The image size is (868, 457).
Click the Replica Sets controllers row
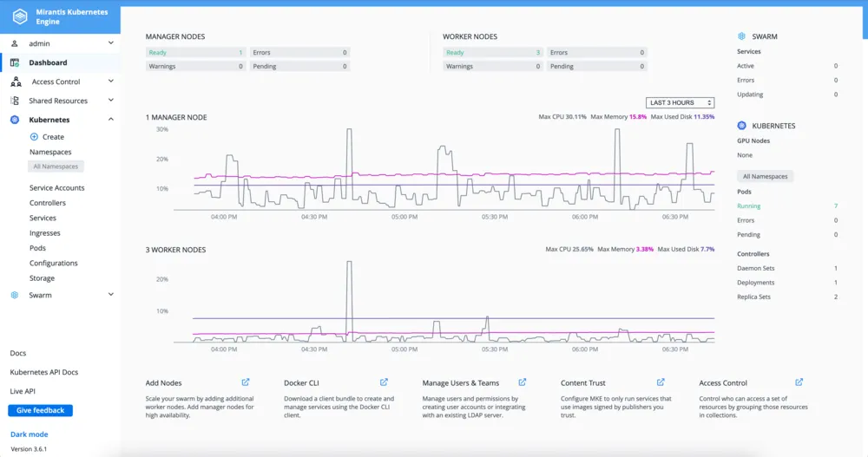coord(787,297)
